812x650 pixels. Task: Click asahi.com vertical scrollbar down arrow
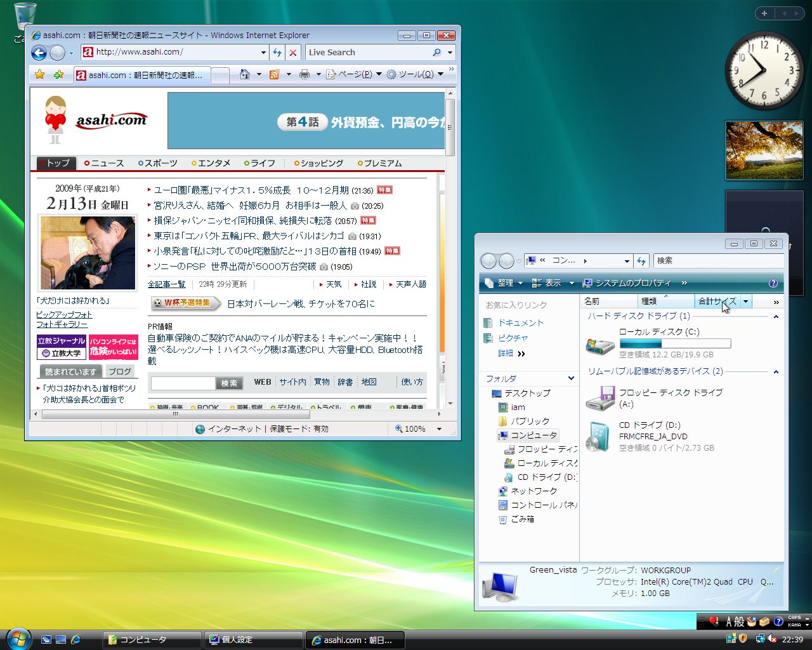[450, 403]
